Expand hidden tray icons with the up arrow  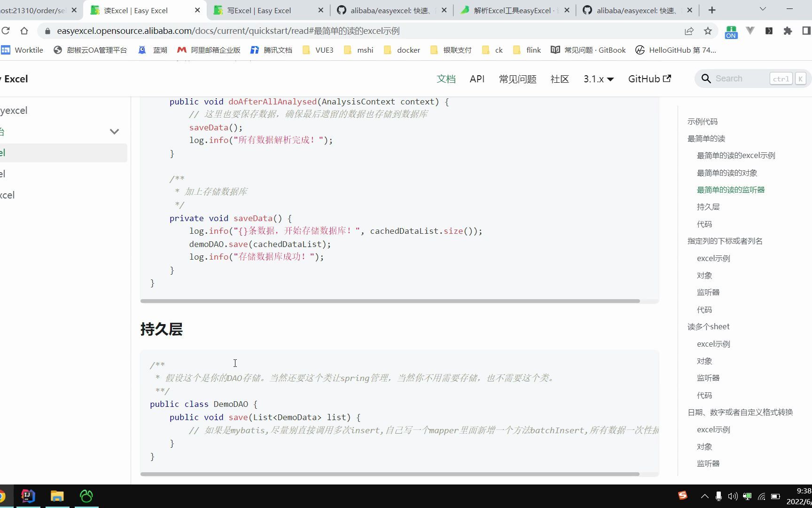click(x=704, y=496)
